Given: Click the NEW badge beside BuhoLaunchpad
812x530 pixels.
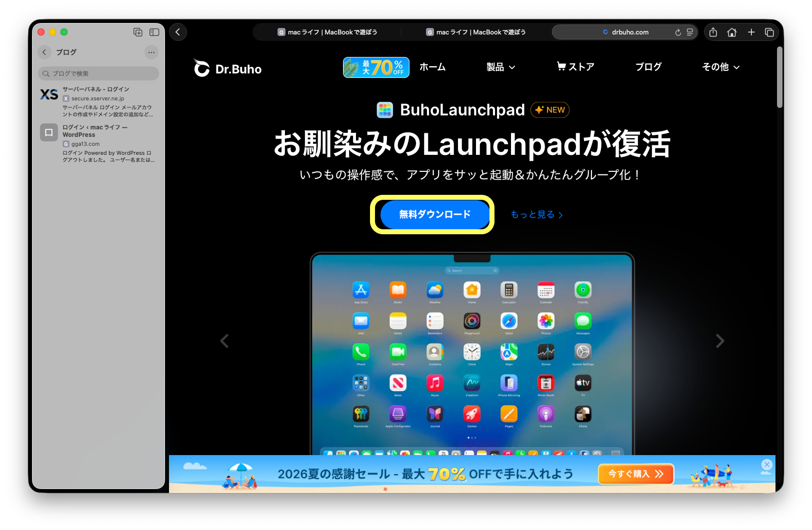Looking at the screenshot, I should (550, 110).
